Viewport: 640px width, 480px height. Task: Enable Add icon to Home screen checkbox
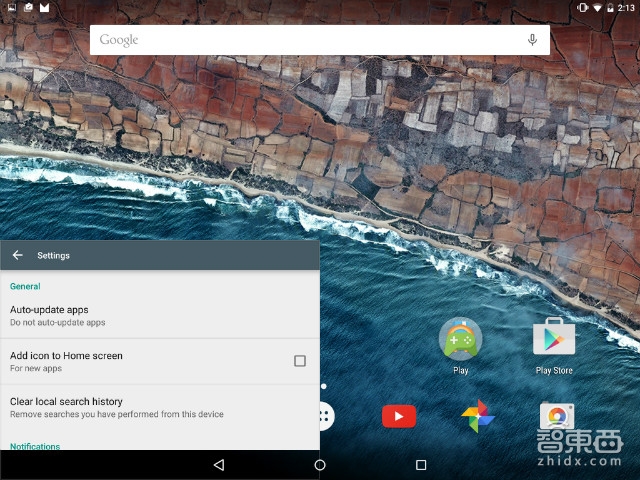pos(300,361)
